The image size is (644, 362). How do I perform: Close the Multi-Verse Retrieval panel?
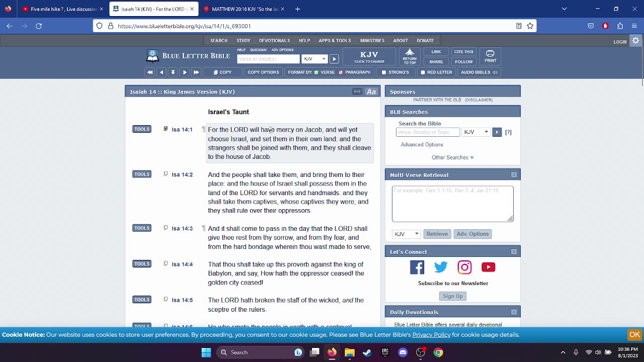[x=514, y=175]
